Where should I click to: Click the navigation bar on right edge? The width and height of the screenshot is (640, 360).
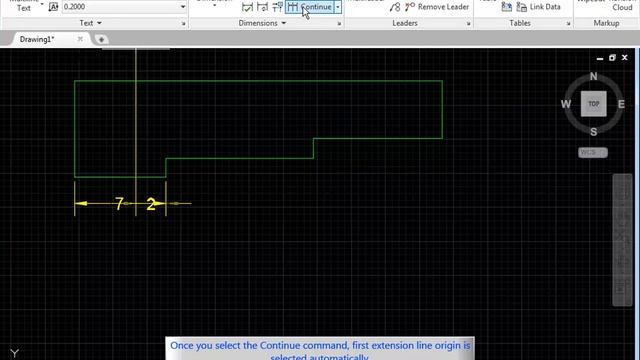[622, 240]
